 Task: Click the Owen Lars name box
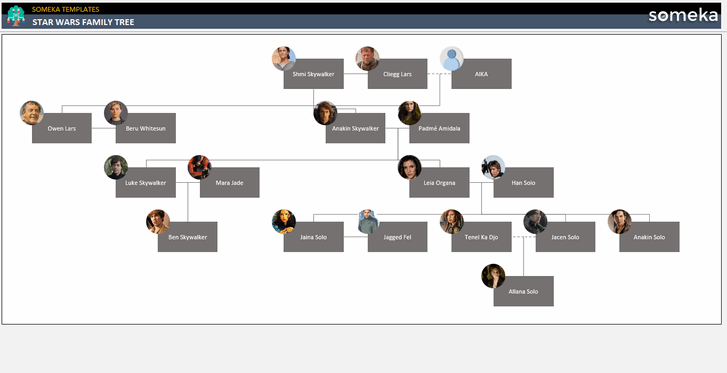[x=62, y=128]
